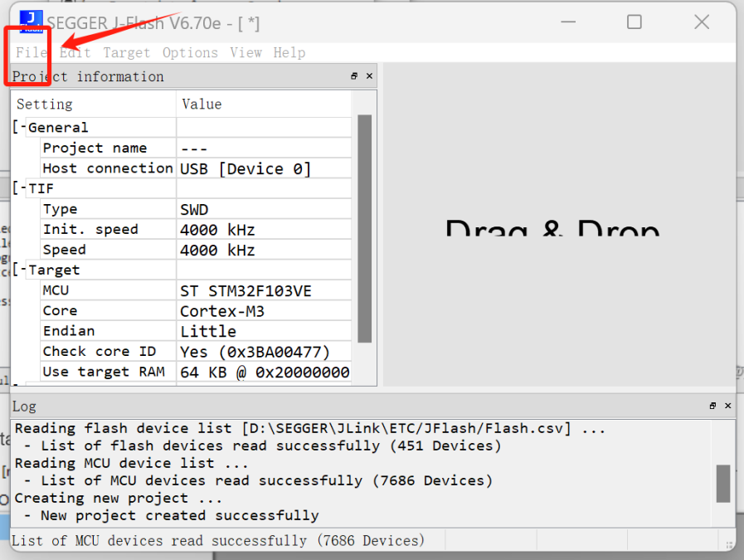Select the Host connection USB value
This screenshot has height=560, width=744.
246,168
